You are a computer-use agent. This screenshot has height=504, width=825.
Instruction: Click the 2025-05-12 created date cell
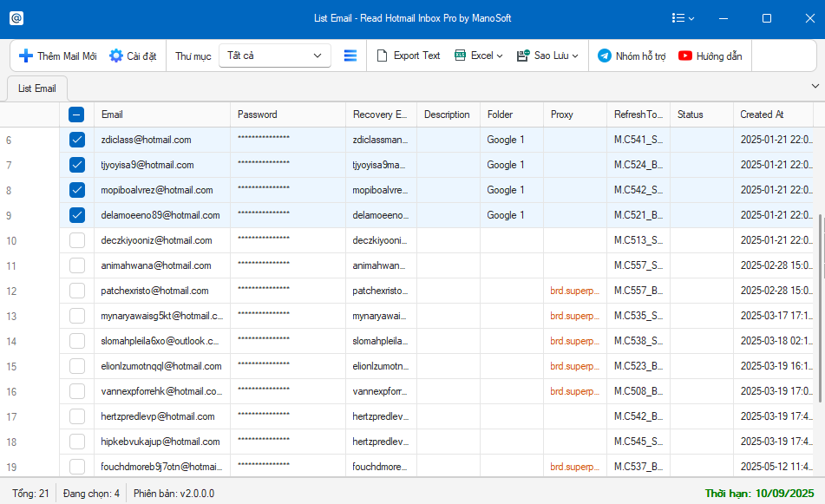[773, 467]
